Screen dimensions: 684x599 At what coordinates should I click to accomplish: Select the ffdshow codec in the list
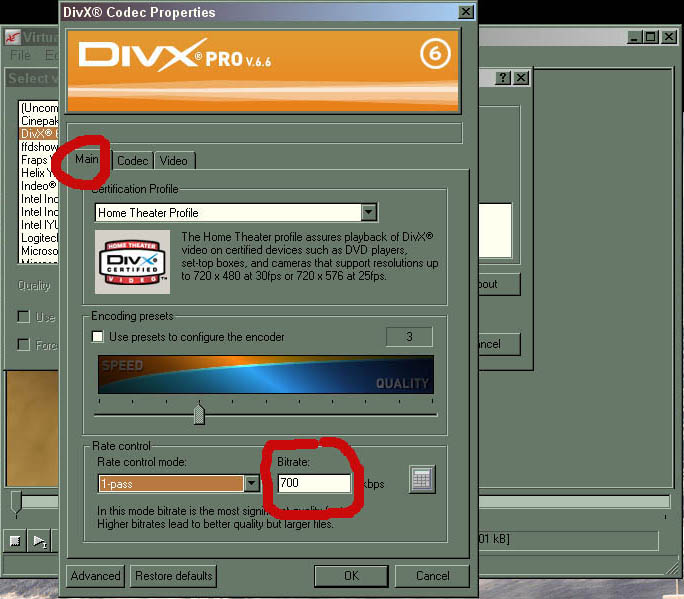pyautogui.click(x=39, y=147)
